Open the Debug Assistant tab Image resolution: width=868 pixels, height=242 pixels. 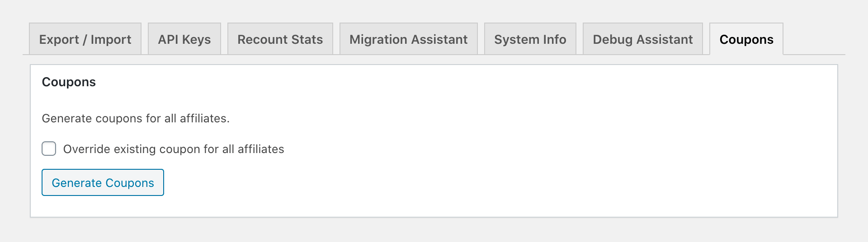(x=643, y=39)
